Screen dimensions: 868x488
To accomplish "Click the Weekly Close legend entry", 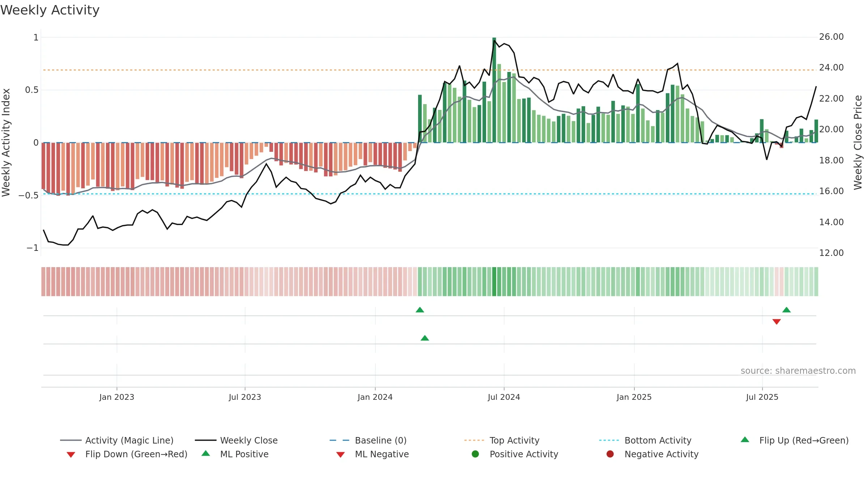I will (x=236, y=440).
